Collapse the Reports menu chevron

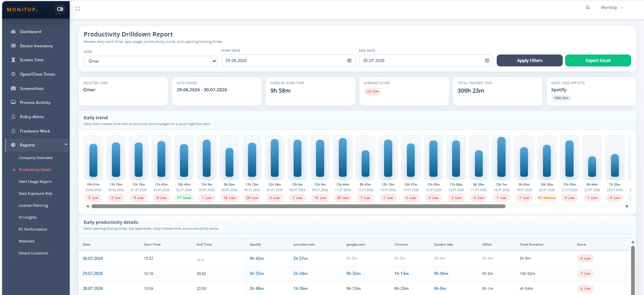pyautogui.click(x=66, y=144)
